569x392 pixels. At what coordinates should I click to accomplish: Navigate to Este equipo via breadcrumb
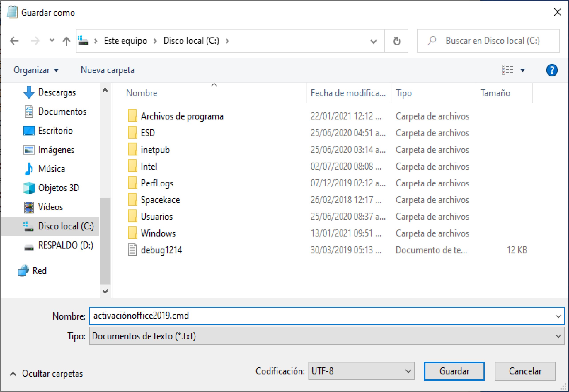[x=125, y=40]
